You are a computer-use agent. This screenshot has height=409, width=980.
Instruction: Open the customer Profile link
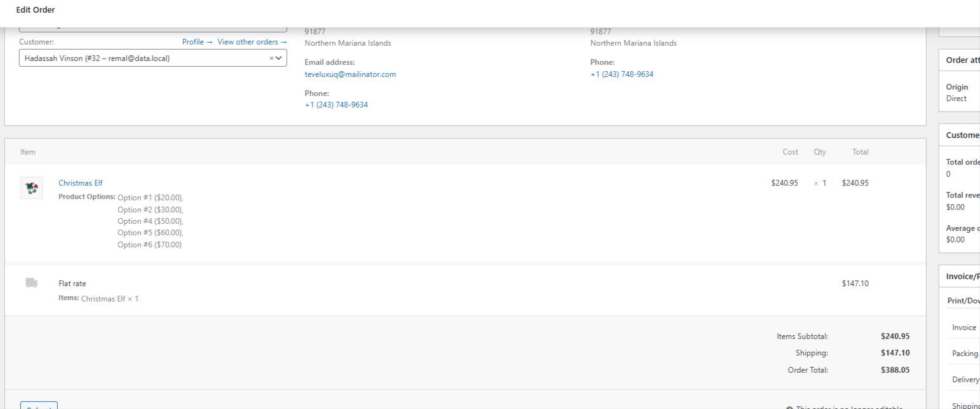tap(198, 42)
